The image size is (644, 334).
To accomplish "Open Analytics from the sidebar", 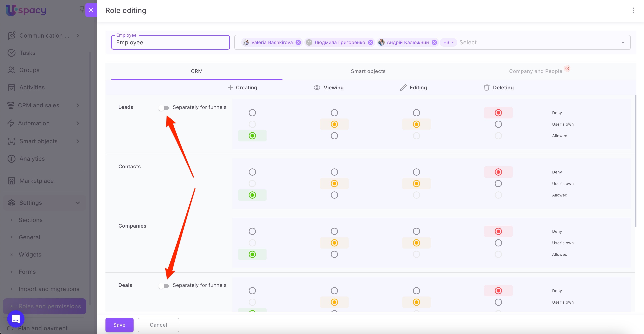I will tap(32, 159).
